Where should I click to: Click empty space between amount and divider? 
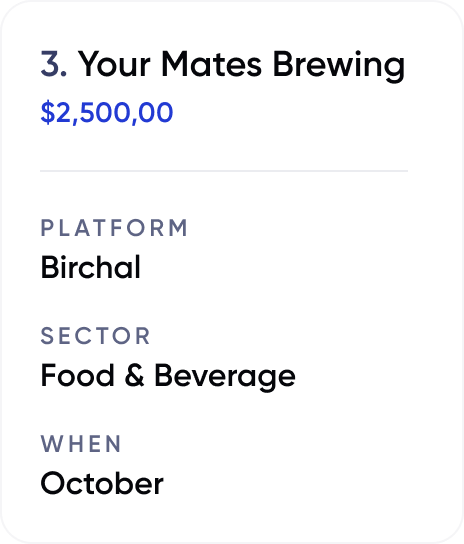click(x=224, y=148)
